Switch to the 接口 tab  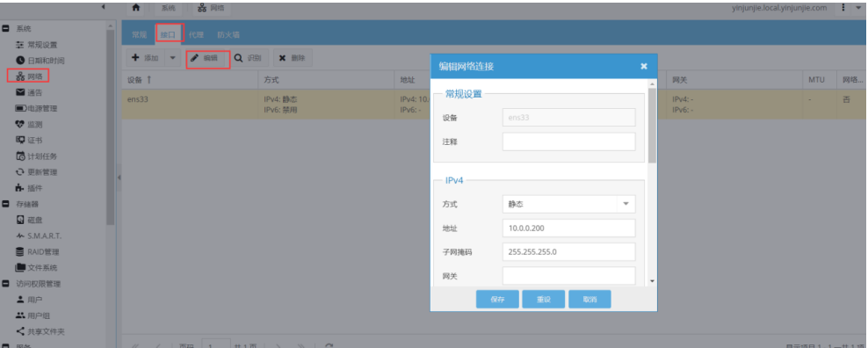(168, 34)
